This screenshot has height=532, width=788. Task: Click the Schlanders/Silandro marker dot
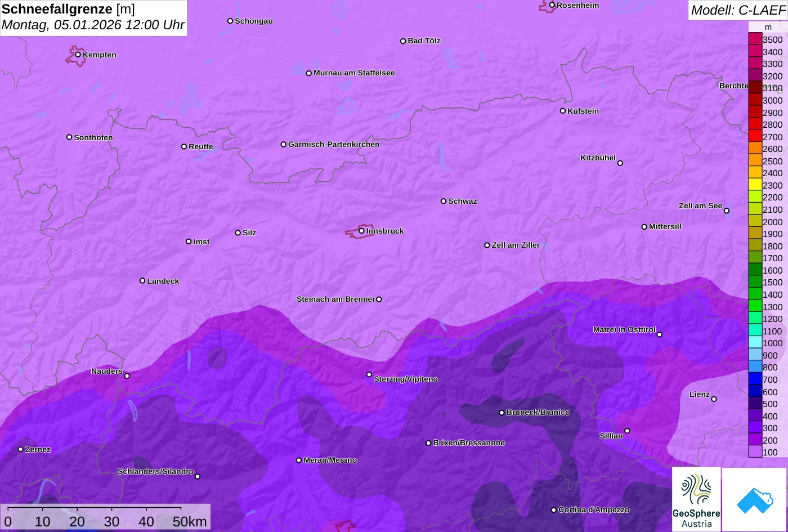198,477
